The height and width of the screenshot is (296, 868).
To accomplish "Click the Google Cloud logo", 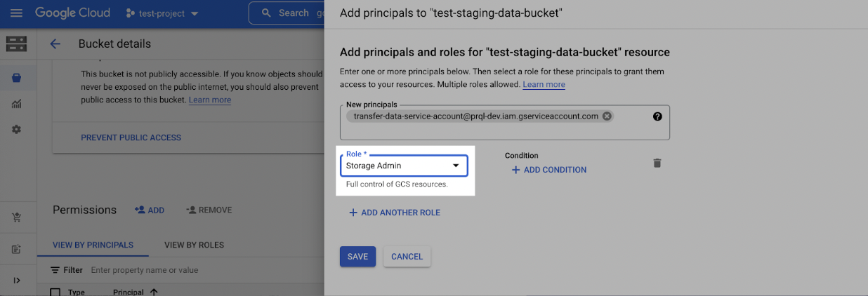I will coord(72,13).
